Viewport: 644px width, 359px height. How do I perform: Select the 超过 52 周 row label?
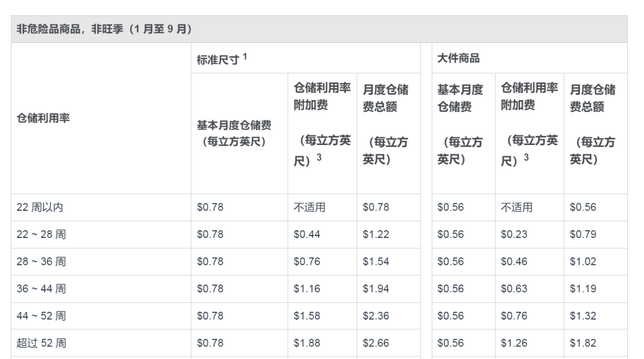point(41,343)
